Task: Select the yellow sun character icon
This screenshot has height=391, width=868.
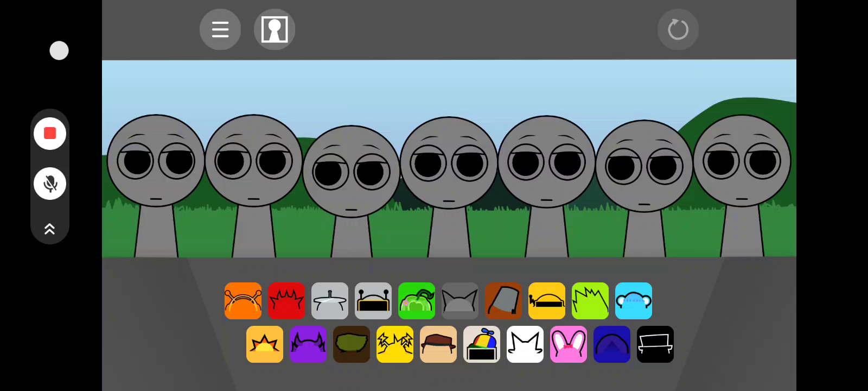Action: pos(265,344)
